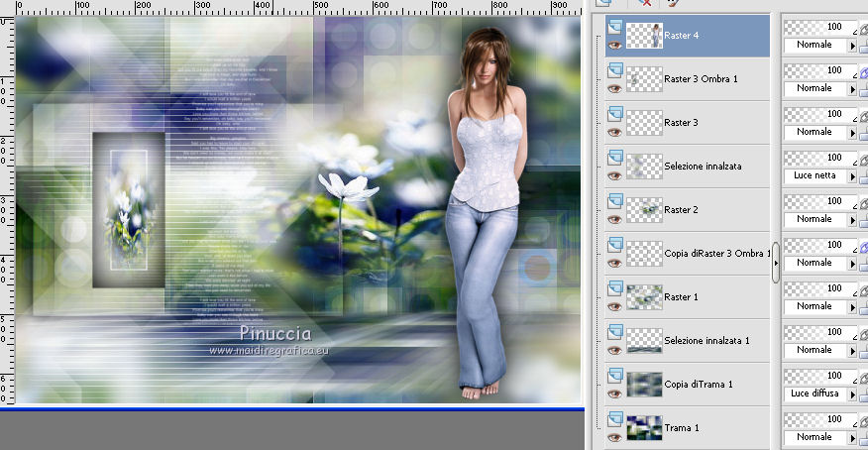Click the raster layer type icon of Raster 4
This screenshot has height=450, width=868.
614,27
